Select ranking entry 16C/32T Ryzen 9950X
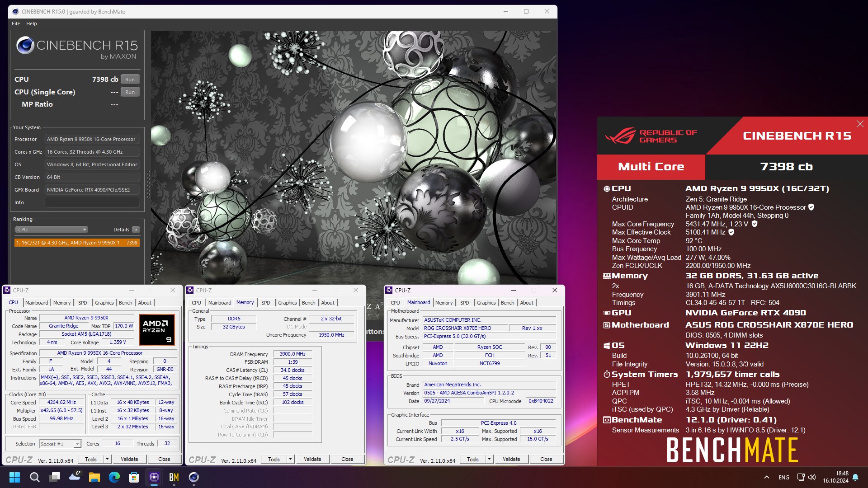Viewport: 868px width, 488px height. [x=77, y=243]
